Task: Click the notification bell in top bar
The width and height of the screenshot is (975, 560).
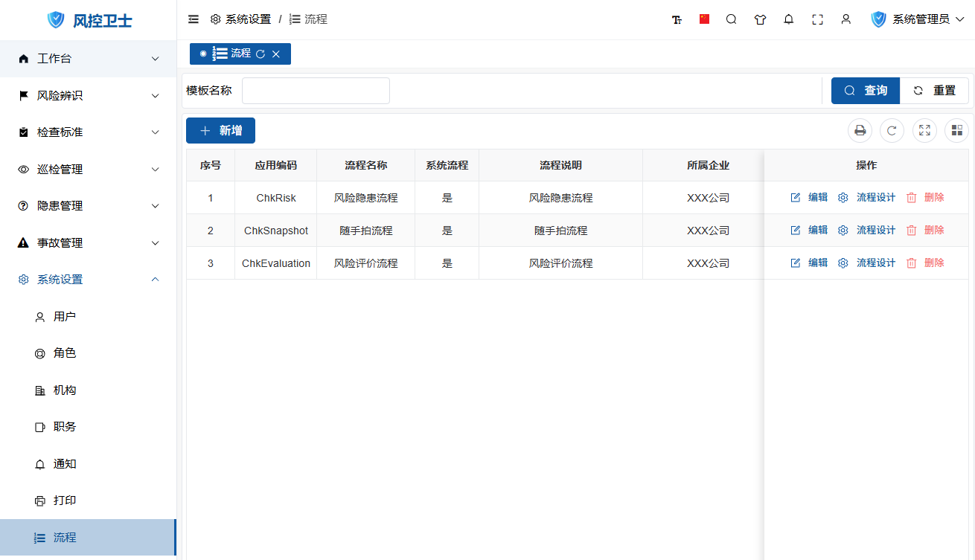Action: pos(789,19)
